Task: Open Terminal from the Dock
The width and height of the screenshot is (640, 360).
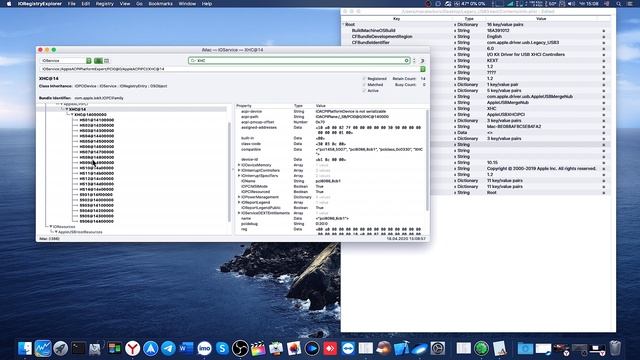Action: pos(78,348)
